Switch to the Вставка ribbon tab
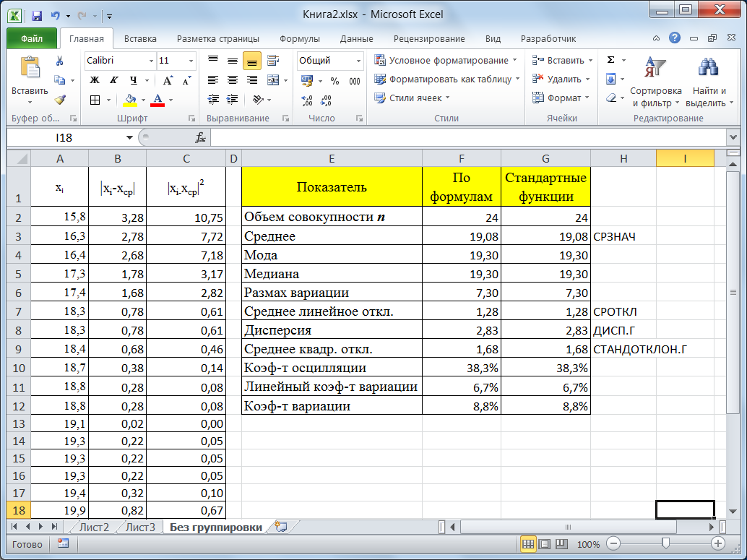This screenshot has height=560, width=747. tap(140, 39)
